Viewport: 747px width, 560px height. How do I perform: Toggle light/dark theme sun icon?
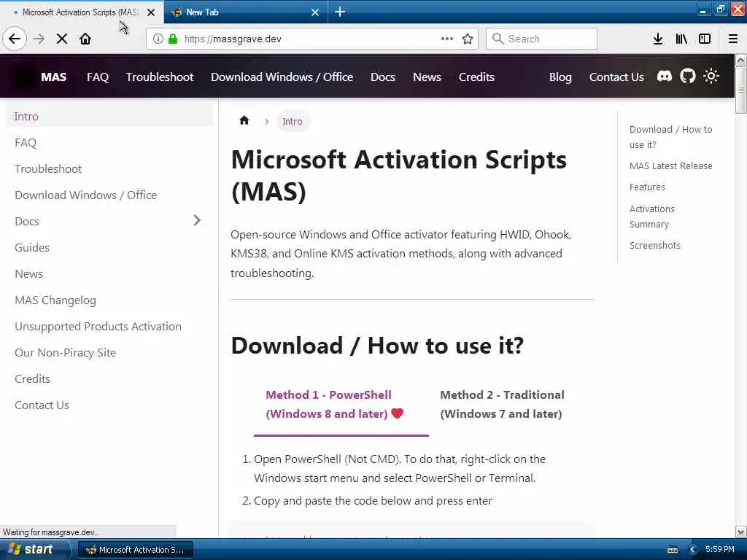[x=711, y=76]
